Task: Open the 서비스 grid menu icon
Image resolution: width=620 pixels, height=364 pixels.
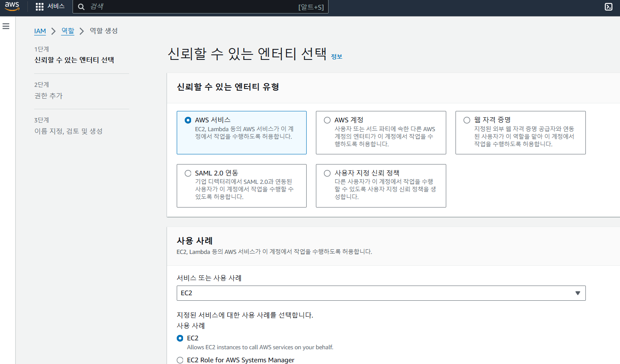Action: point(40,7)
